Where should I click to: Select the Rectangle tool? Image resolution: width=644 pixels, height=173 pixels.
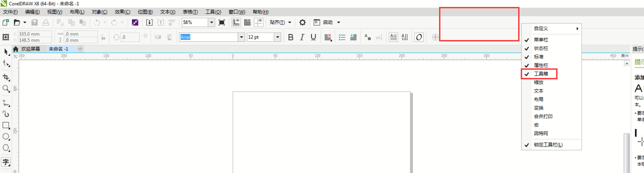[x=6, y=125]
